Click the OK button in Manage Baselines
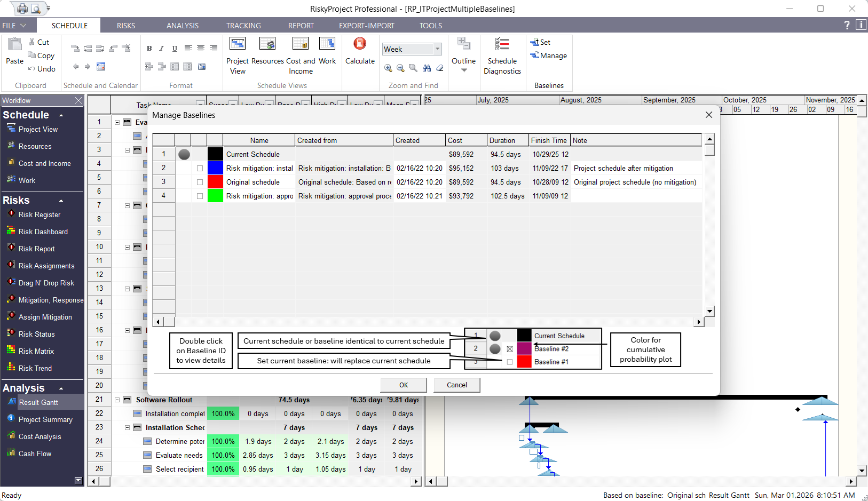 [x=403, y=385]
